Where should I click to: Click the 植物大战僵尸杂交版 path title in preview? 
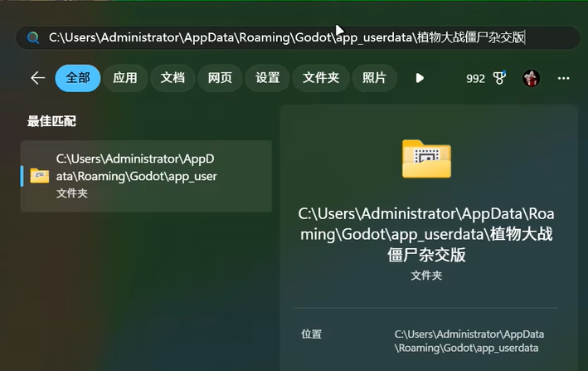[426, 234]
